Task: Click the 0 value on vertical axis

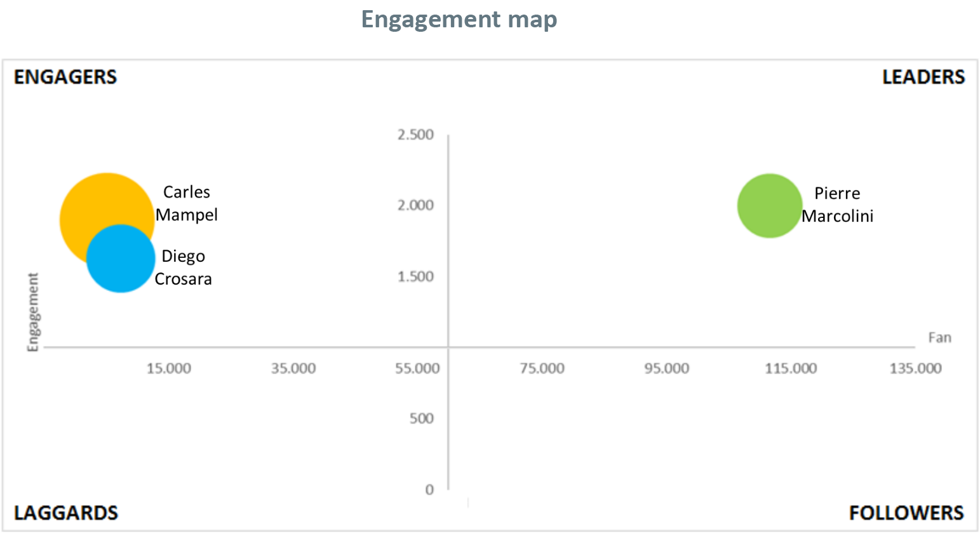Action: click(x=429, y=490)
